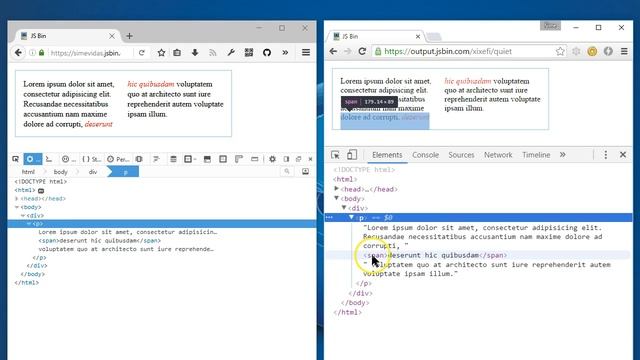Close JS Bin tab in Chrome
The width and height of the screenshot is (640, 360).
pos(418,36)
